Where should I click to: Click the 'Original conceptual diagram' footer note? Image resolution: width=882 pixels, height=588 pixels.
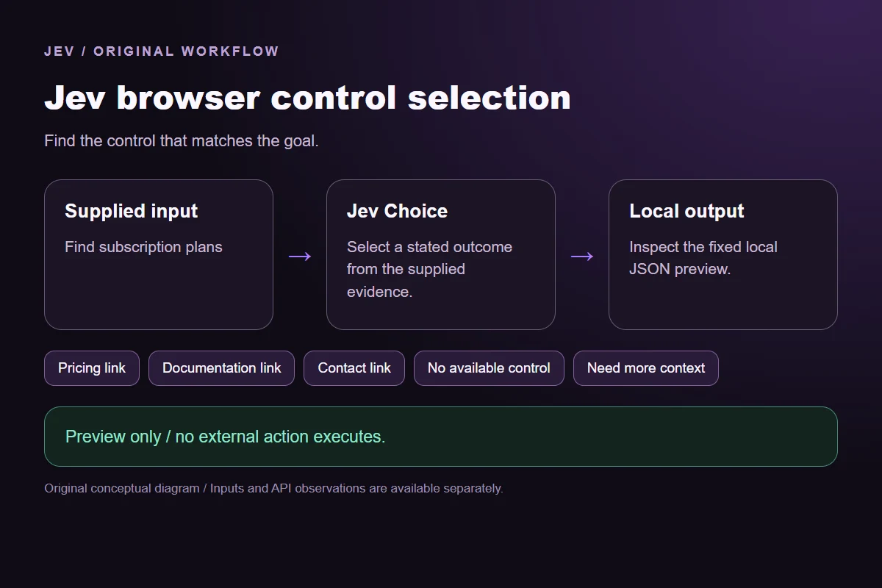[273, 488]
